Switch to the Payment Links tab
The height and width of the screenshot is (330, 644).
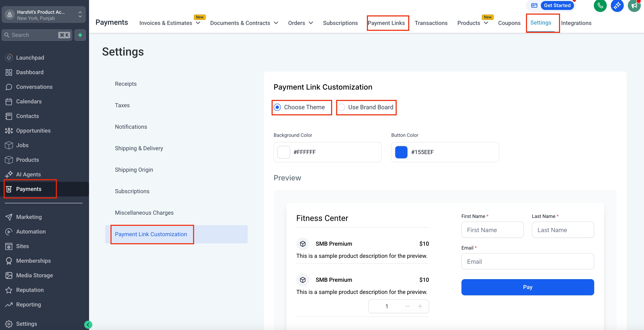(x=386, y=23)
